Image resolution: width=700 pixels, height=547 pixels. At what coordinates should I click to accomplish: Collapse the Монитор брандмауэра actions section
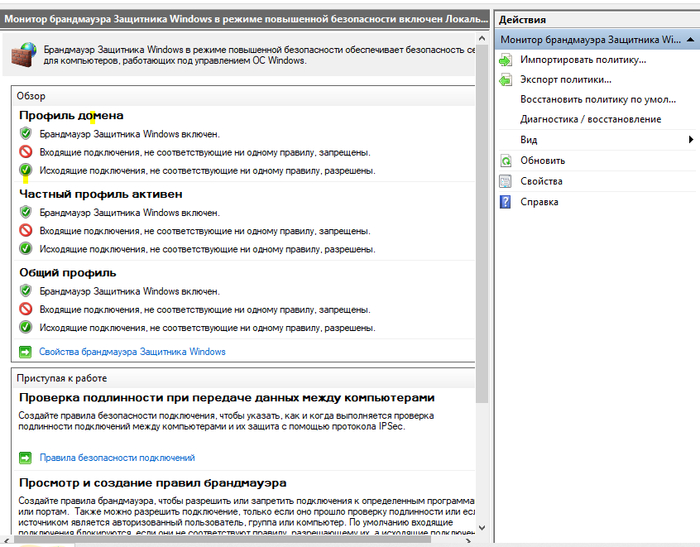690,40
